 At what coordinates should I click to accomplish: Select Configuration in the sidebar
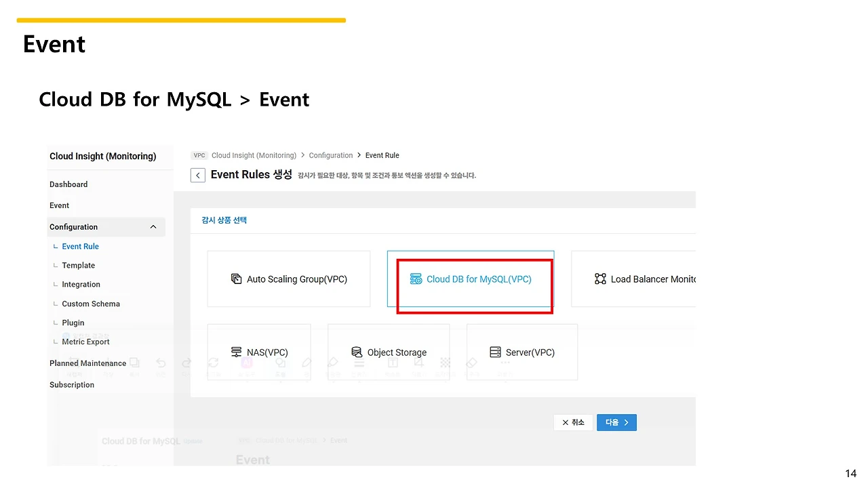(106, 227)
